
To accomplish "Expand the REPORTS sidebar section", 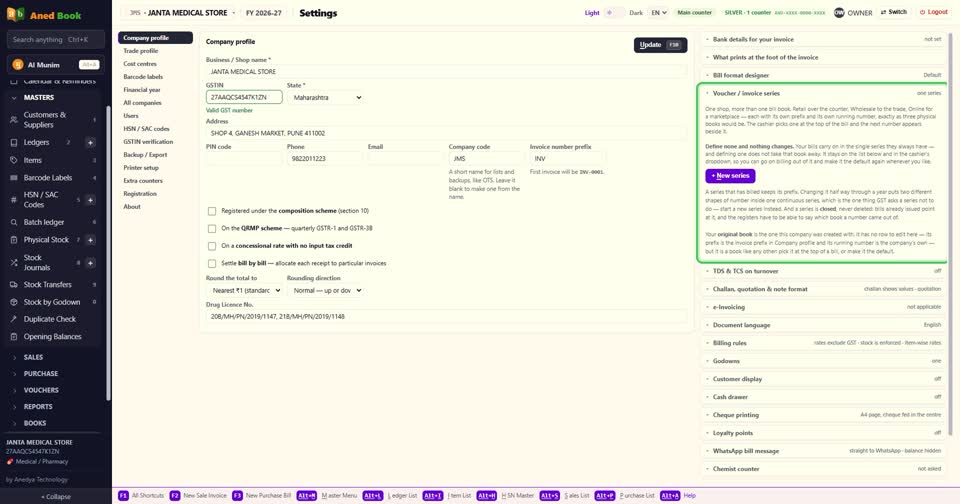I will 38,407.
